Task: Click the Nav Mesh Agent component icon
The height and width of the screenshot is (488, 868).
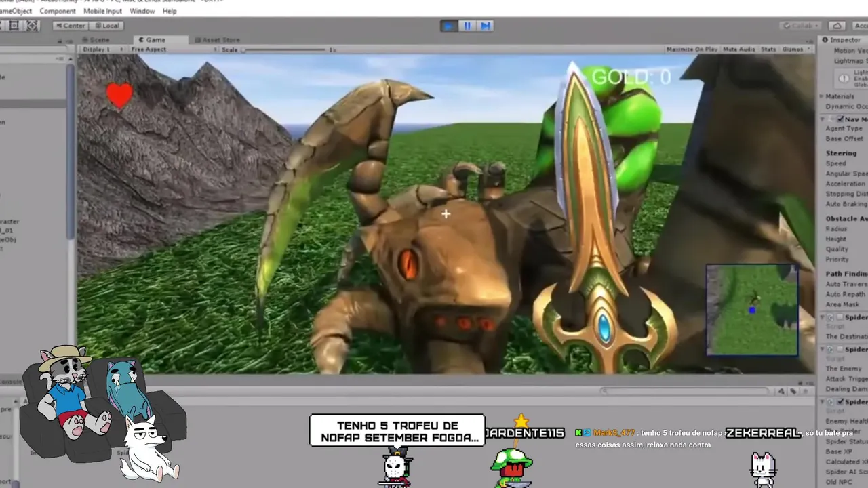Action: pos(831,119)
